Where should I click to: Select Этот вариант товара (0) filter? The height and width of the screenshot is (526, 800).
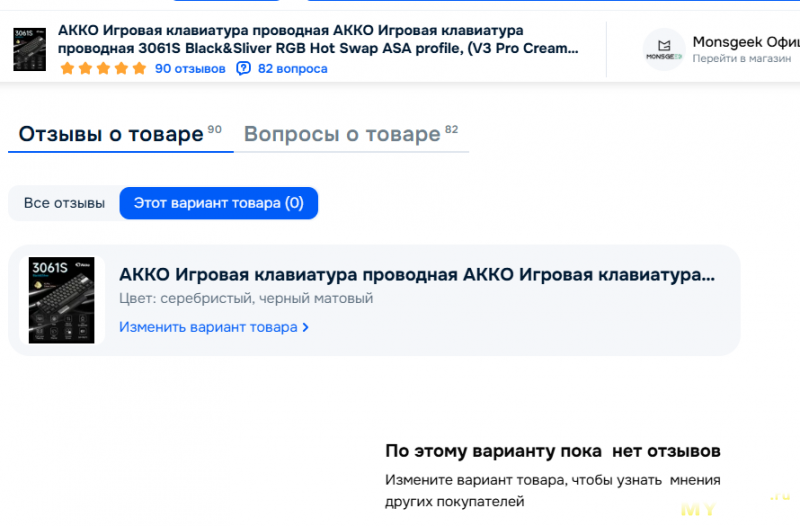click(219, 203)
